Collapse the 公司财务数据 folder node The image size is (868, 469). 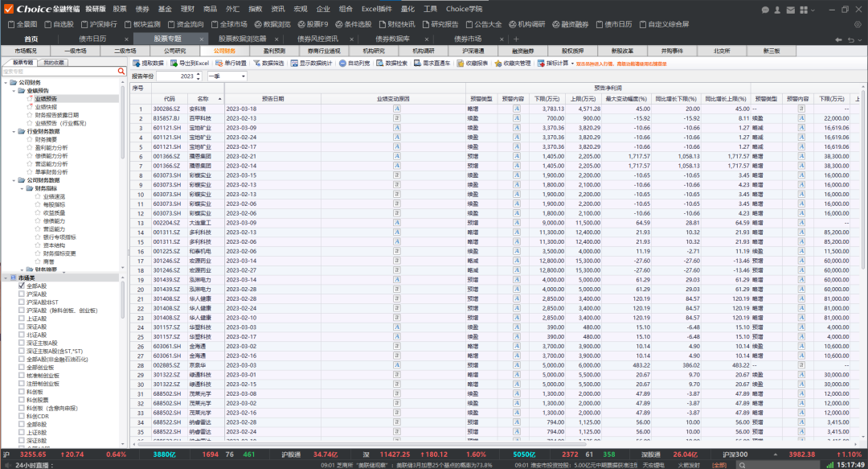[14, 180]
